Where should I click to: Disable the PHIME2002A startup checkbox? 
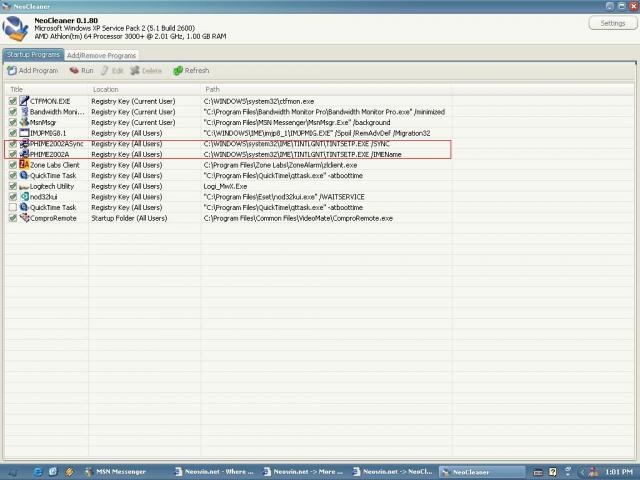coord(13,154)
